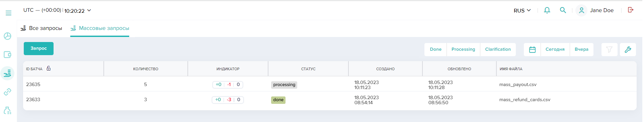Click the links chain sidebar icon
This screenshot has height=122, width=644.
[x=7, y=92]
